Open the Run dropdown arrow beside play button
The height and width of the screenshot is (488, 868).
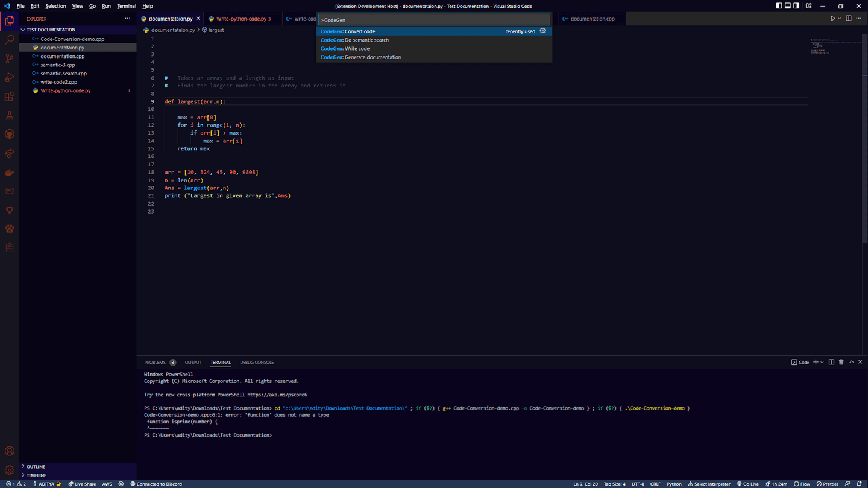pyautogui.click(x=839, y=19)
